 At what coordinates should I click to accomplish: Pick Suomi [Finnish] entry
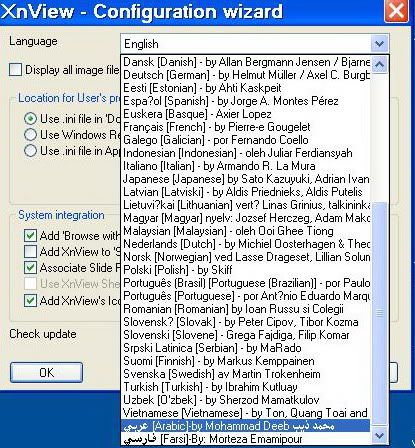(246, 361)
